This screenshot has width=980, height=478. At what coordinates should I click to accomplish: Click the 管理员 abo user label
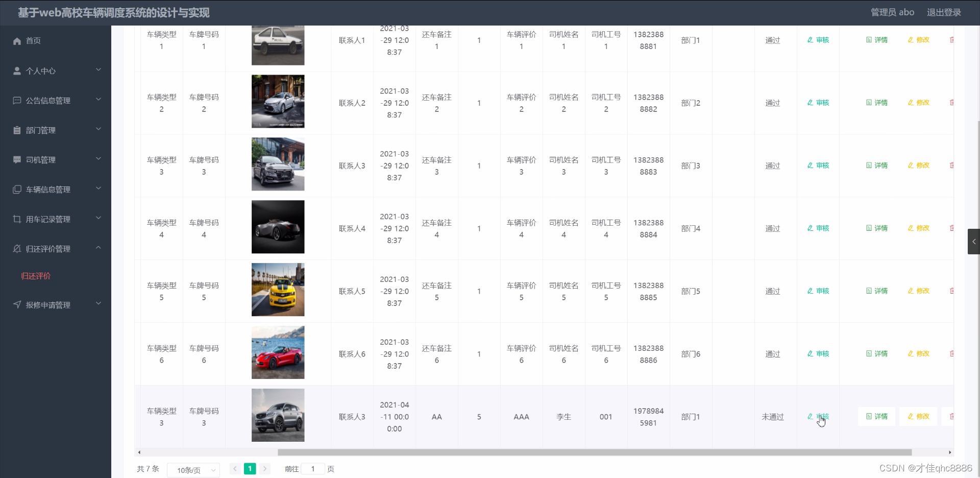892,12
